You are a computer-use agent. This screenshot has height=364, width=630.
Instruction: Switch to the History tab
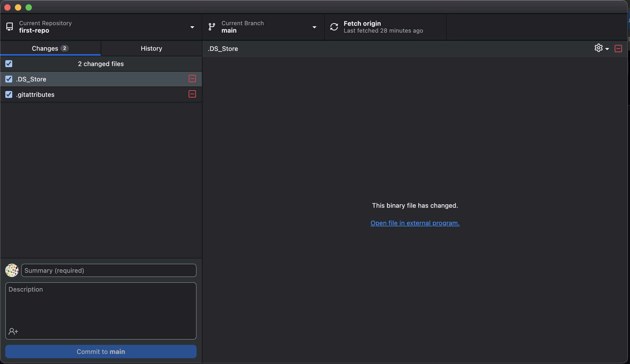(x=151, y=48)
